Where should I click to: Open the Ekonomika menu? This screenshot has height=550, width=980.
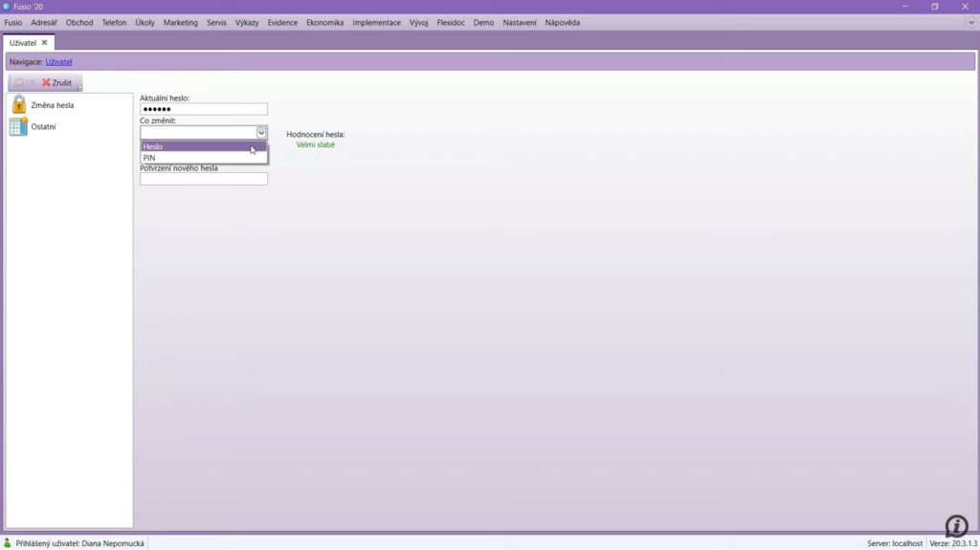coord(324,23)
